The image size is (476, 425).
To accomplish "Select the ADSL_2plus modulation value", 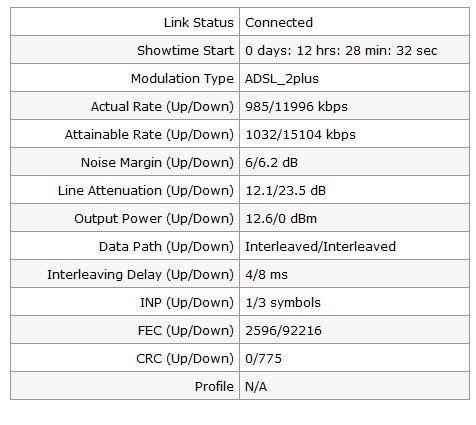I will tap(282, 79).
